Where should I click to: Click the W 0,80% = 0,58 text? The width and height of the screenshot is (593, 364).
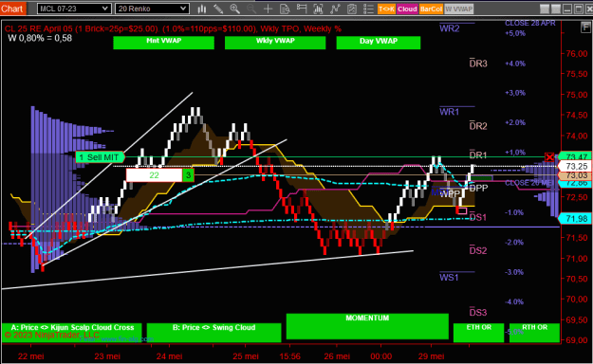(x=40, y=38)
